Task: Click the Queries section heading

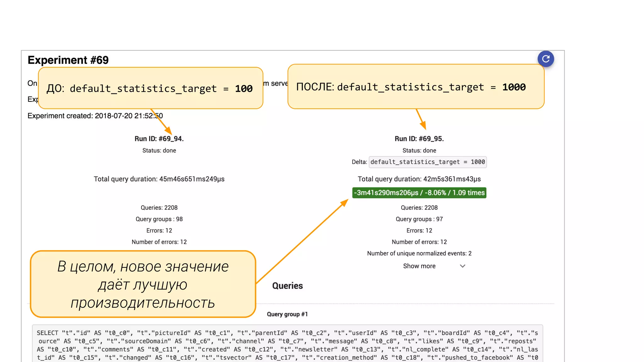Action: point(287,286)
